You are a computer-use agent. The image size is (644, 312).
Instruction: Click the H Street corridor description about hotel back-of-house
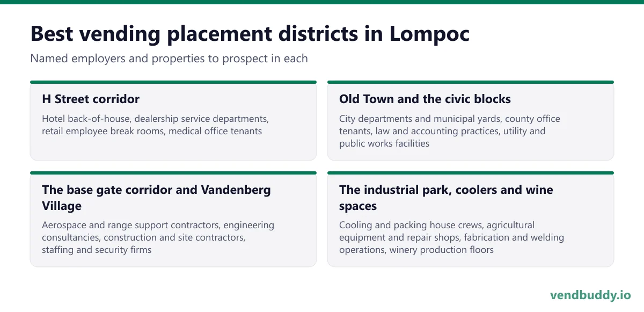[156, 125]
